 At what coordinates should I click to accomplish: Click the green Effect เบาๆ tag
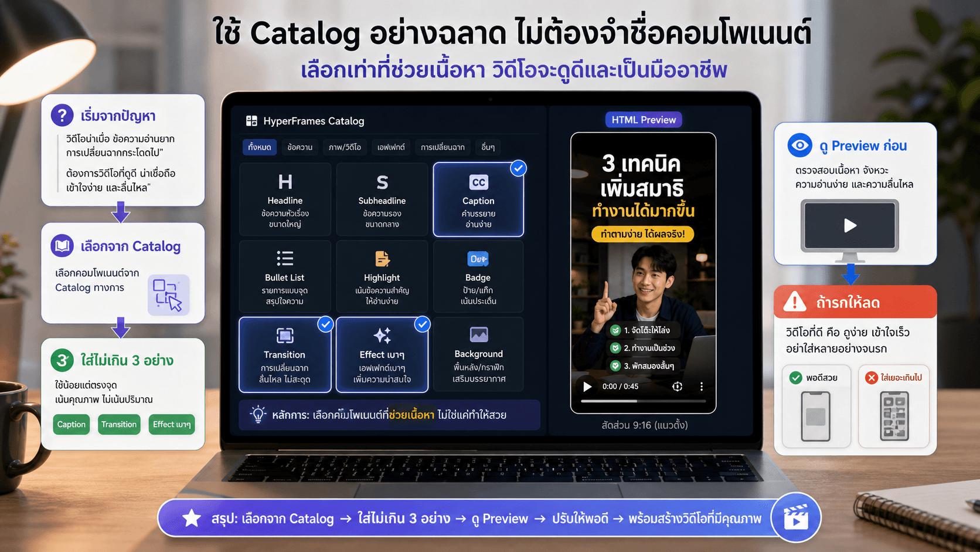172,424
